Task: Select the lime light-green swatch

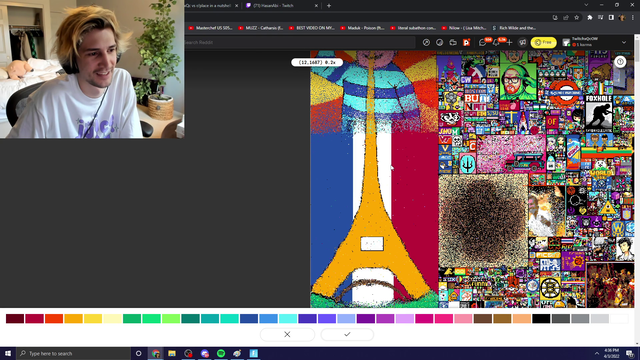Action: [x=171, y=318]
